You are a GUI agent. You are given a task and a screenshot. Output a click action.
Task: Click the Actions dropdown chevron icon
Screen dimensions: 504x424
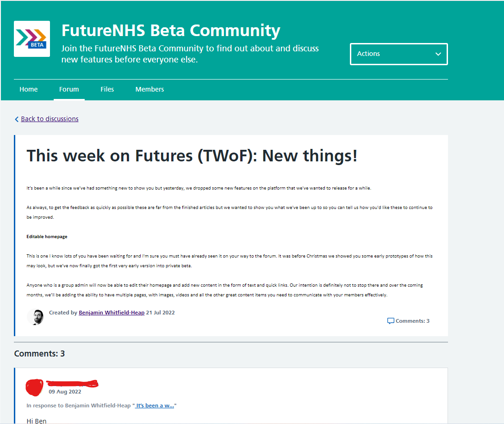click(438, 54)
